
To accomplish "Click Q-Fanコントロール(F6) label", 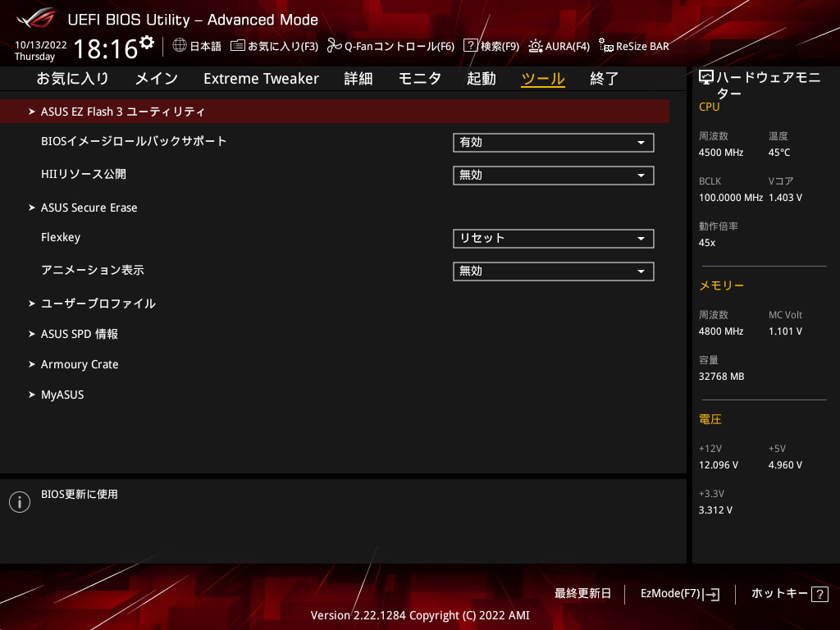I will (x=399, y=46).
